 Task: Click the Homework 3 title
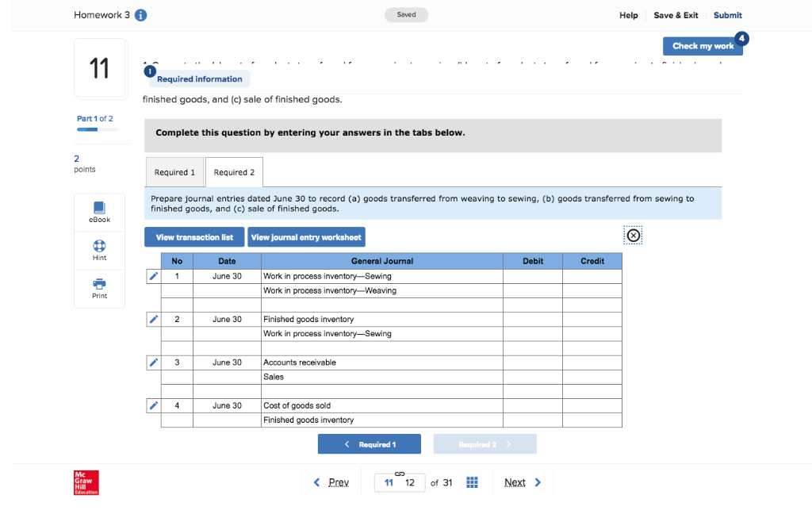tap(101, 15)
